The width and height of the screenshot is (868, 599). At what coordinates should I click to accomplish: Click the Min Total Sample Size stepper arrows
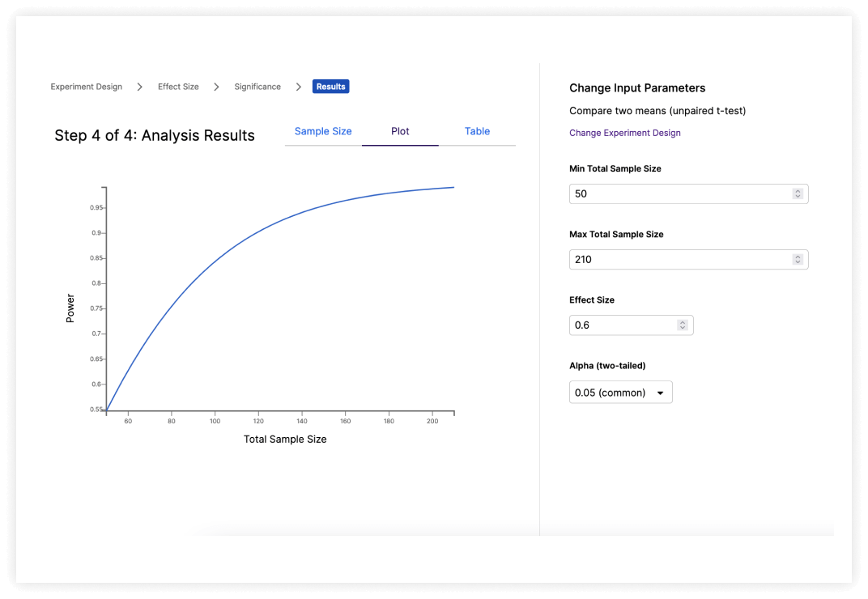(798, 194)
